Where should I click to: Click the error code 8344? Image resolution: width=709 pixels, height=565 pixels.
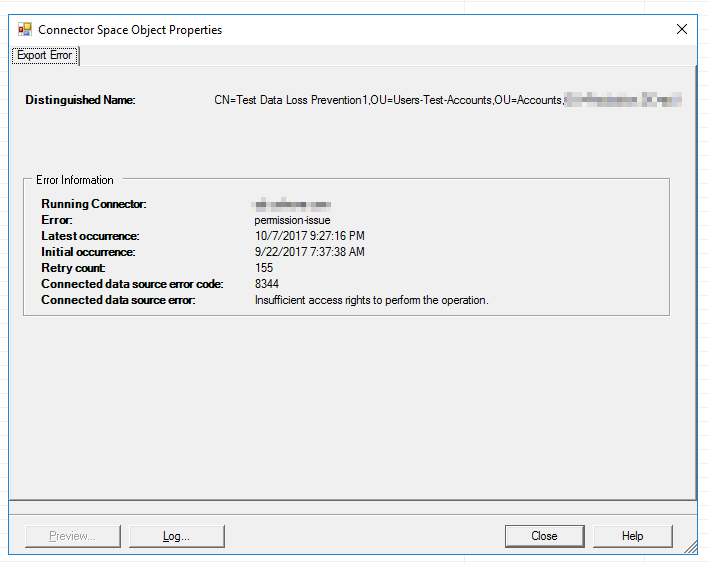(267, 284)
